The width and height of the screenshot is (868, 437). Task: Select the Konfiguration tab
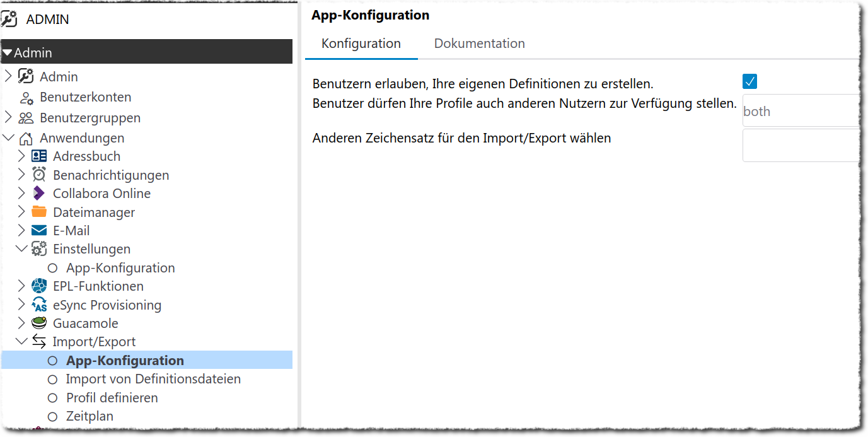361,44
